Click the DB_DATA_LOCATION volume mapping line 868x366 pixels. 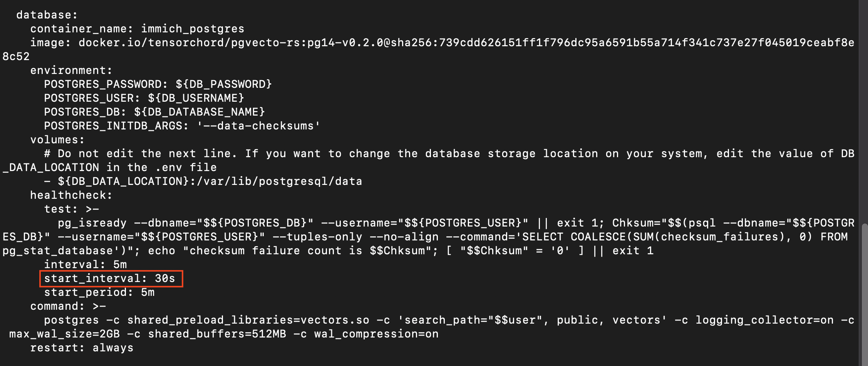pyautogui.click(x=203, y=181)
